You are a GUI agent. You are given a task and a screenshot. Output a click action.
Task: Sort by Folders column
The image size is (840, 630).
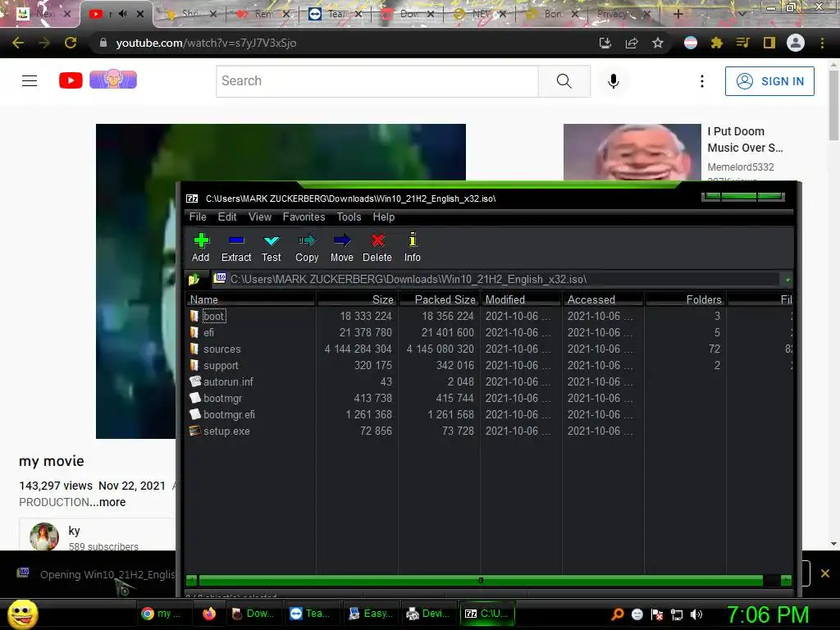pyautogui.click(x=685, y=299)
